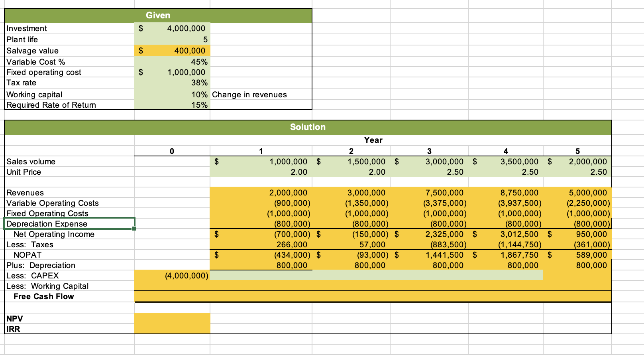The image size is (644, 355).
Task: Select the Fixed operating cost value 1,000,000
Action: [x=172, y=72]
